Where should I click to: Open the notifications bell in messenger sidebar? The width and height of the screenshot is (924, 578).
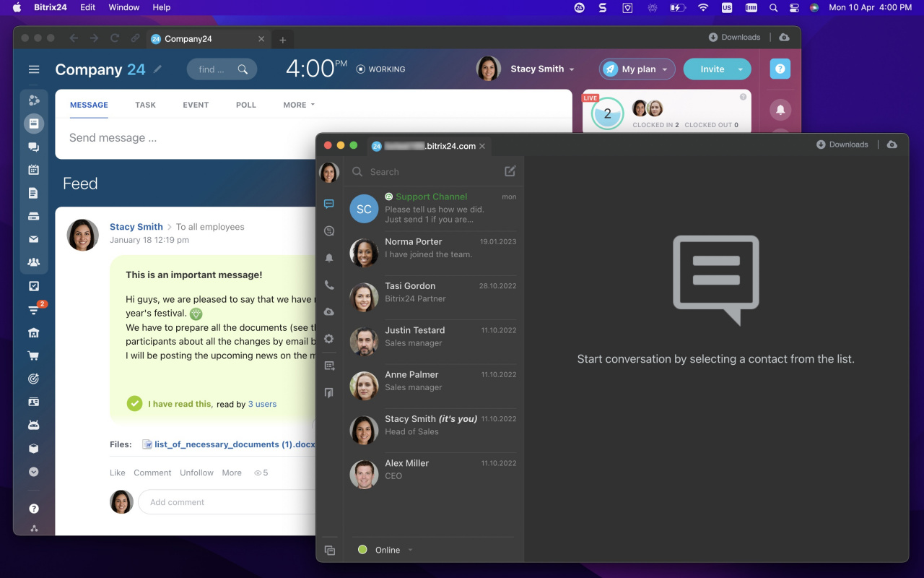point(329,258)
